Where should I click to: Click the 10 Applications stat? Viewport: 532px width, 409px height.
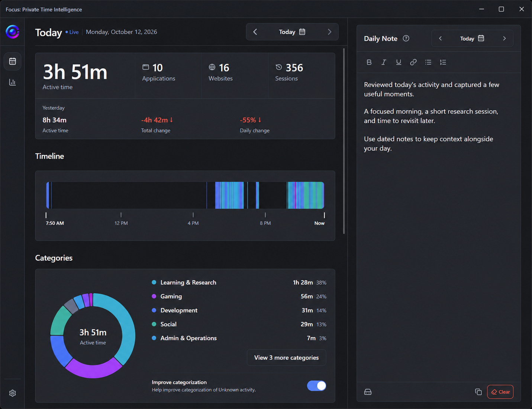pyautogui.click(x=159, y=73)
